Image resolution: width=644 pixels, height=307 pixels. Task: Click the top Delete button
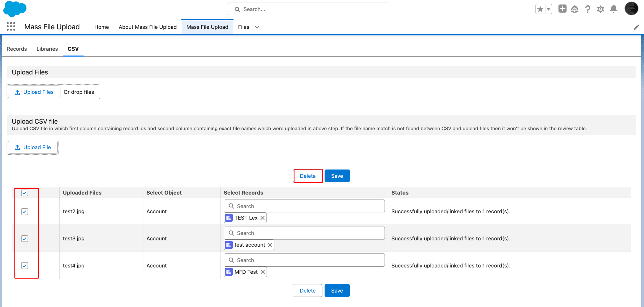[x=308, y=176]
